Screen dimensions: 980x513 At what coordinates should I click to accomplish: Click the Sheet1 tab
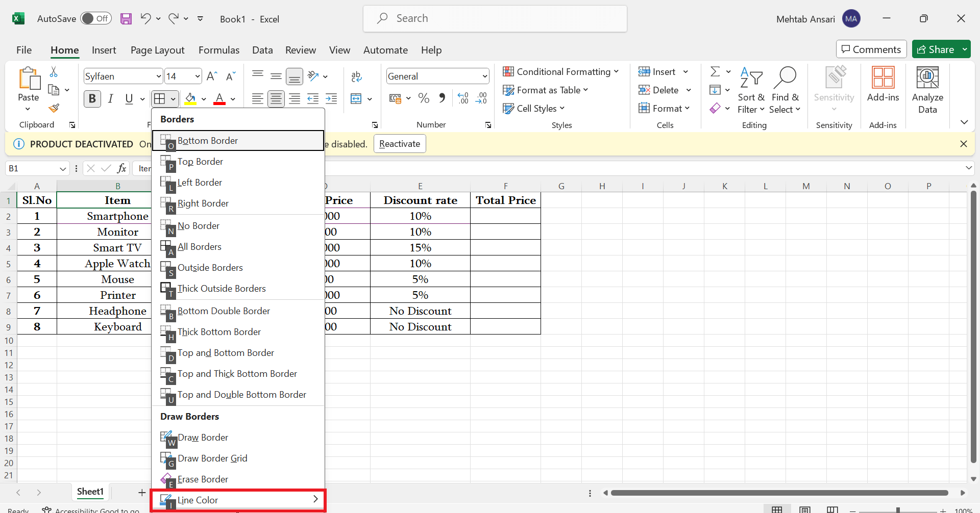click(90, 492)
